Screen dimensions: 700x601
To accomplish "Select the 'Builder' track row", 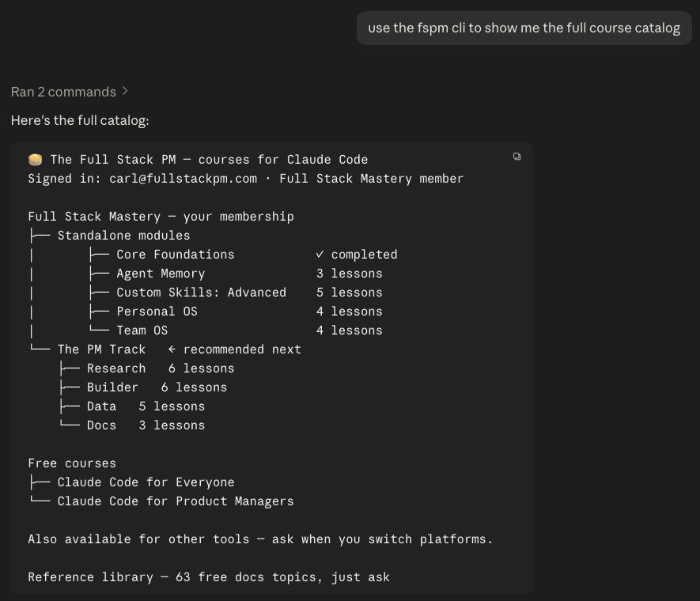I will pyautogui.click(x=112, y=387).
